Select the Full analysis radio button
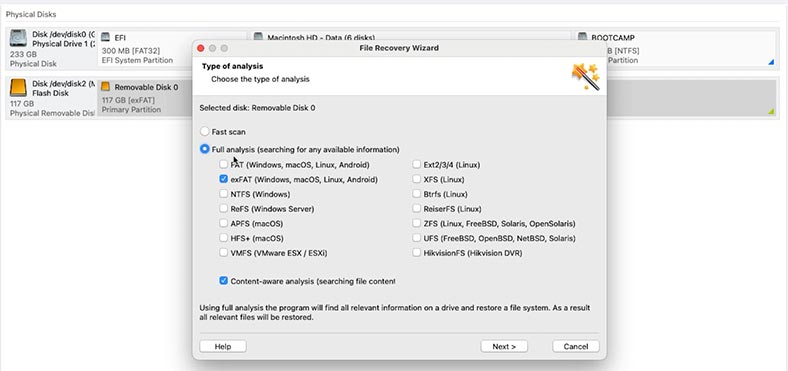The height and width of the screenshot is (371, 788). [x=204, y=149]
